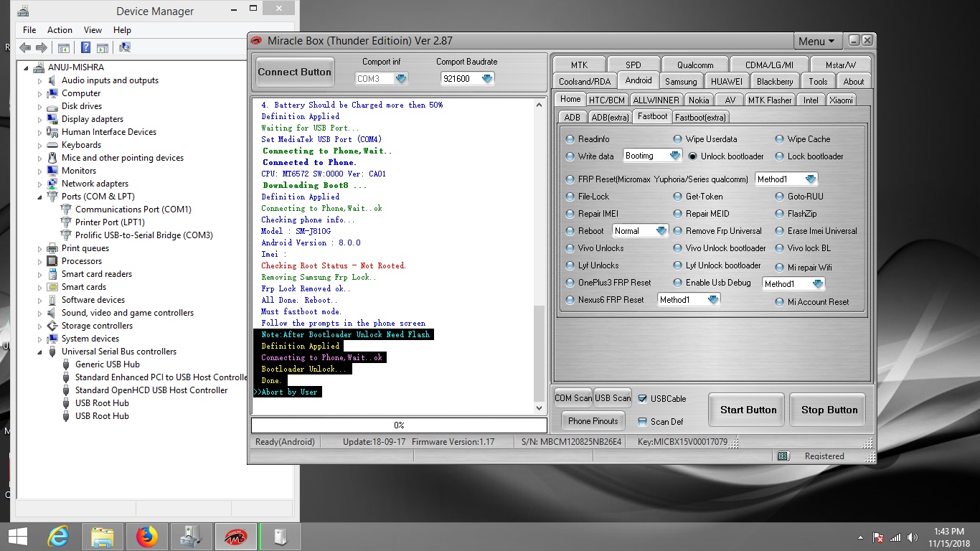Viewport: 980px width, 551px height.
Task: Collapse Universal Serial Bus controllers node
Action: tap(40, 352)
